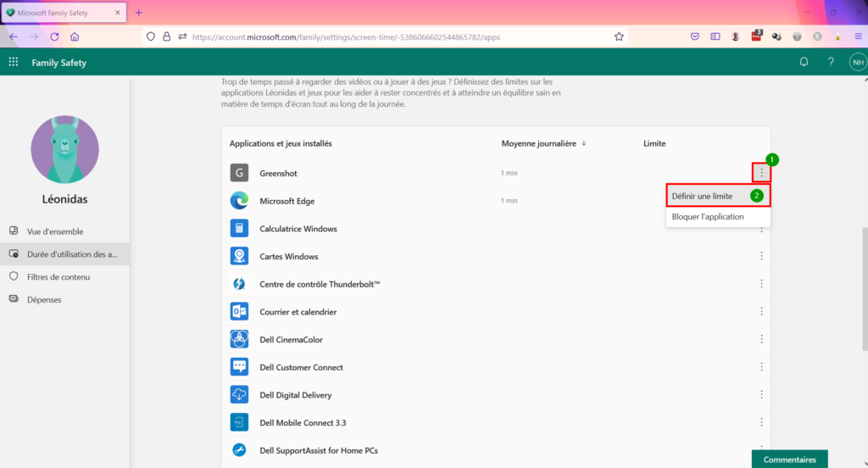The height and width of the screenshot is (468, 868).
Task: Open options menu for Dell Mobile Connect 3.3
Action: click(x=761, y=422)
